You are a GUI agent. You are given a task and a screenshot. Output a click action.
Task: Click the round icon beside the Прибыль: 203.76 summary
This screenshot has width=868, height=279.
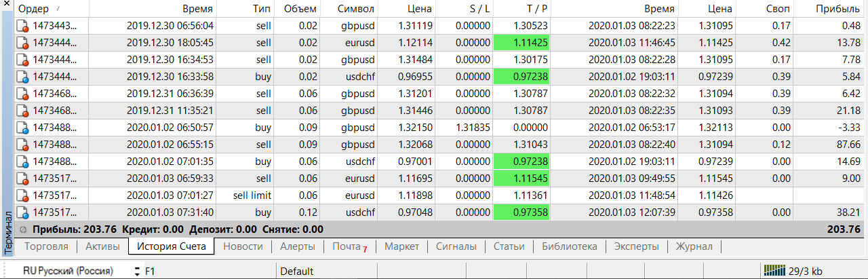coord(23,229)
